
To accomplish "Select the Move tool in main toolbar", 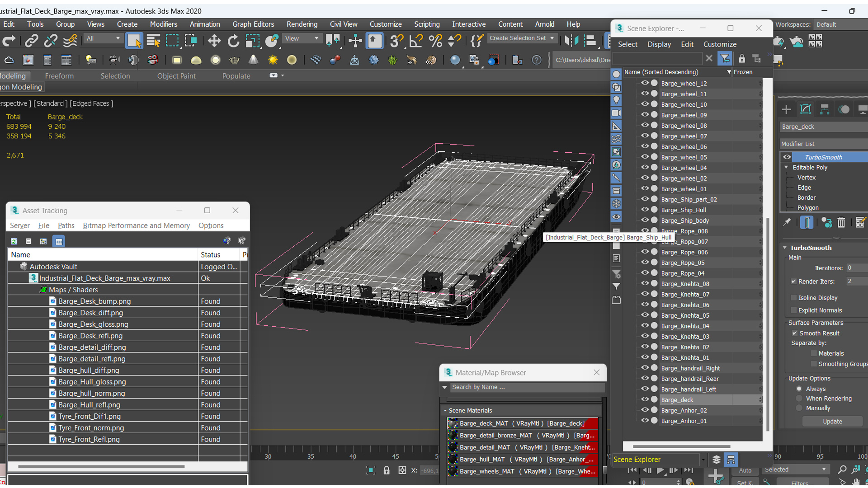I will click(214, 41).
